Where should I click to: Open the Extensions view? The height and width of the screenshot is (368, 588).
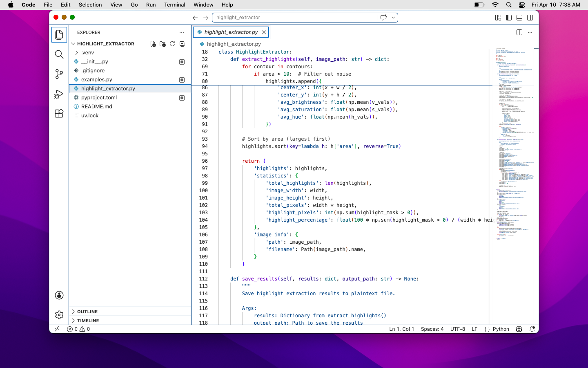[59, 113]
